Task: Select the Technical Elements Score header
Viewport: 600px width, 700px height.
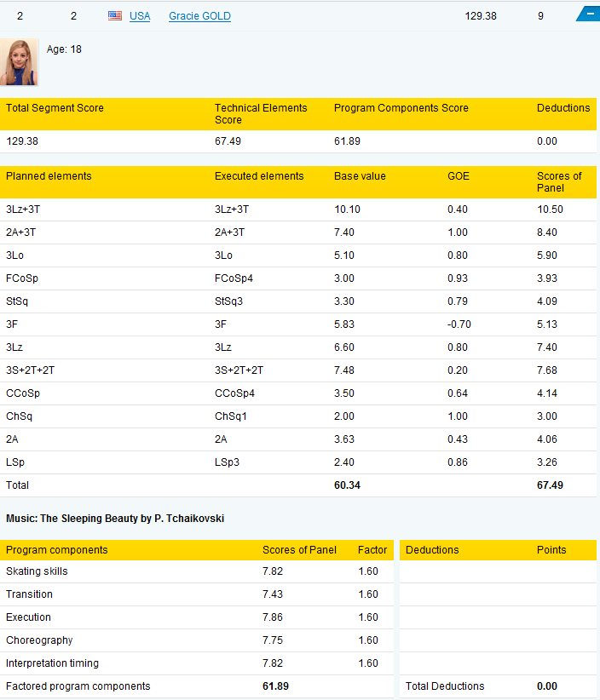Action: (261, 114)
